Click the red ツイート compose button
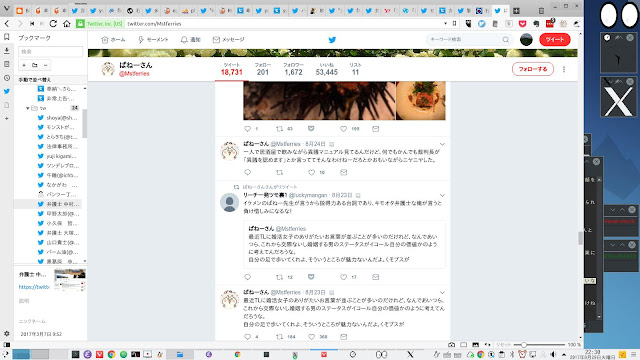The image size is (640, 360). pos(555,40)
